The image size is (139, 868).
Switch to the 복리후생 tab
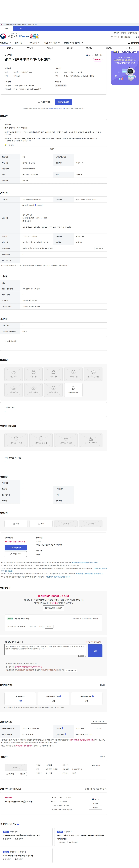pyautogui.click(x=69, y=48)
